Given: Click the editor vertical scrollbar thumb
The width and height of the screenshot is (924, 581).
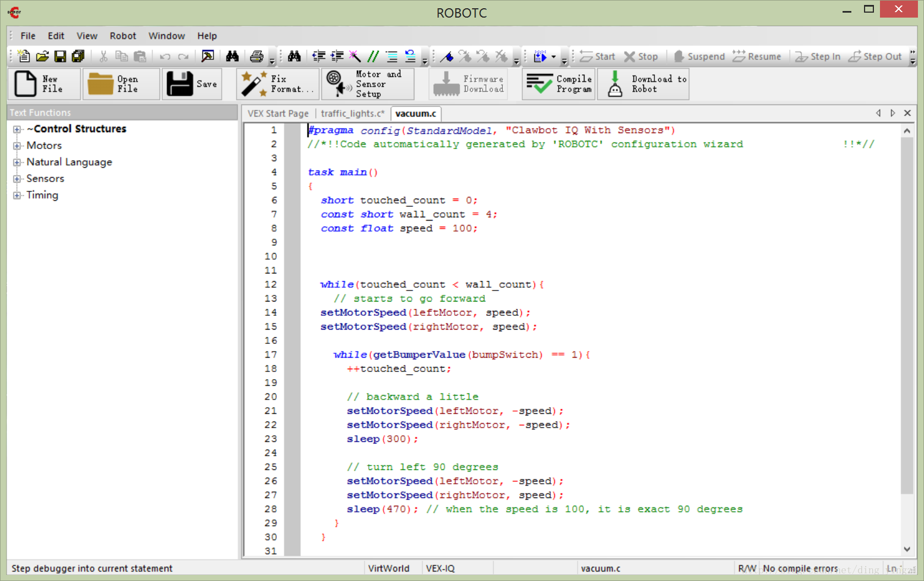Looking at the screenshot, I should pos(907,316).
